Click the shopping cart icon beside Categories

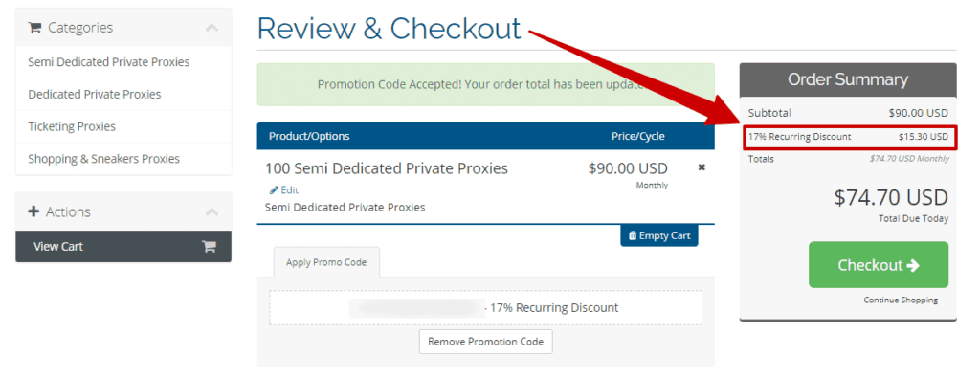tap(34, 28)
